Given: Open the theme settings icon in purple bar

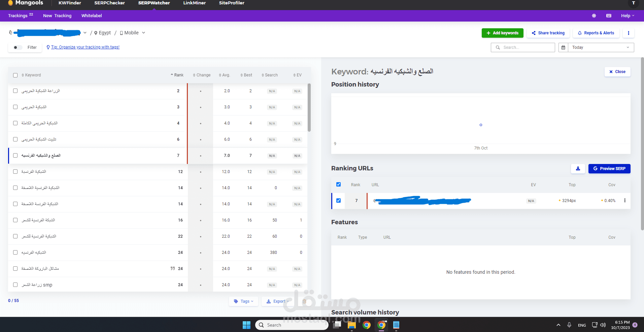Looking at the screenshot, I should (x=594, y=16).
